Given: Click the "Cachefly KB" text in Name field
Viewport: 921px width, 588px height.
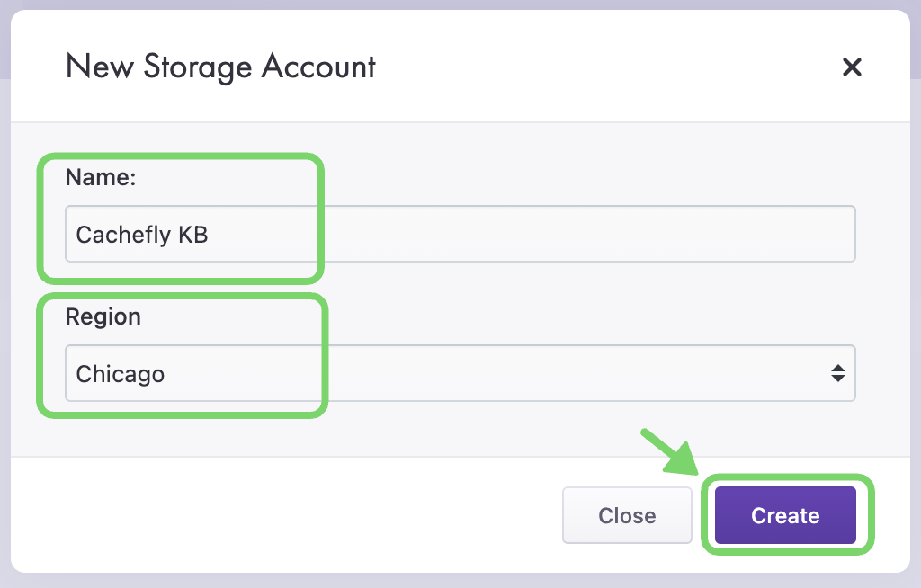Looking at the screenshot, I should (x=142, y=236).
